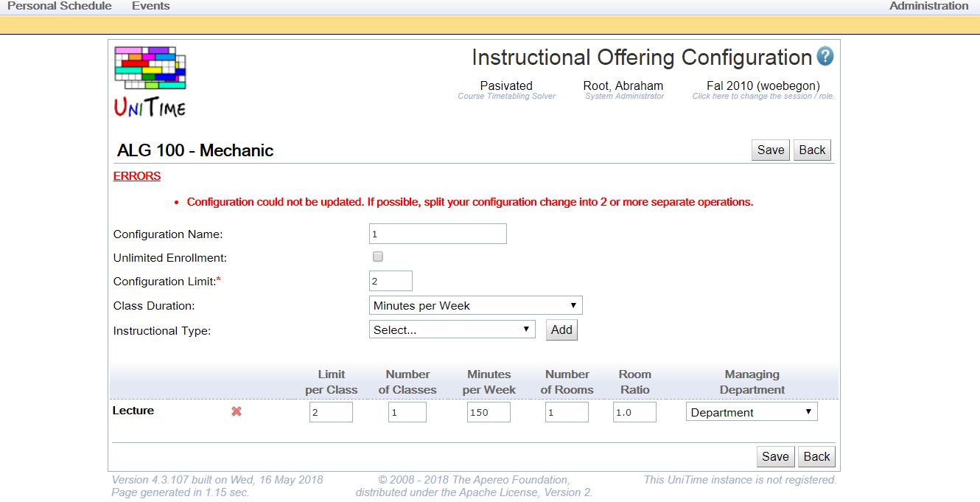Open the Administration menu
The height and width of the screenshot is (502, 980).
[928, 6]
